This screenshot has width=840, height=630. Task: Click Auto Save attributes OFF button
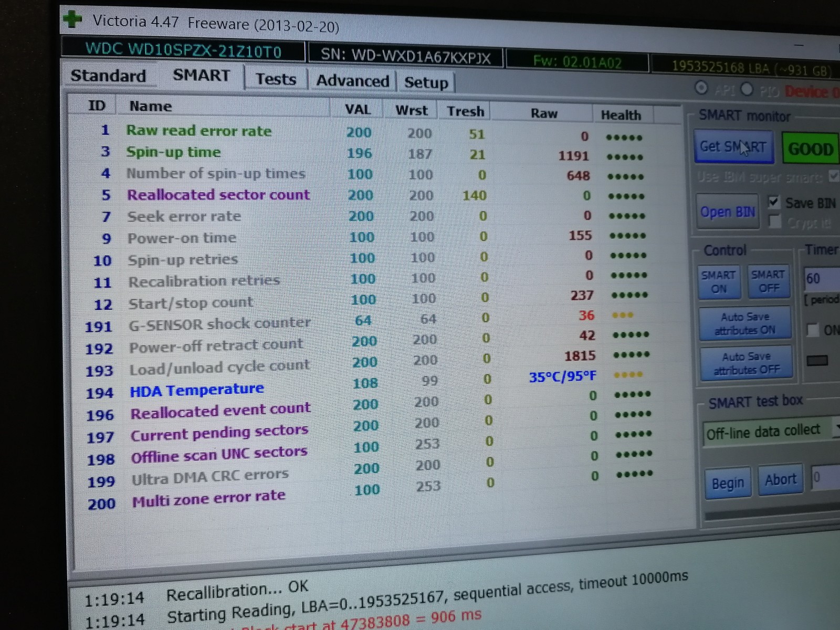pos(745,363)
